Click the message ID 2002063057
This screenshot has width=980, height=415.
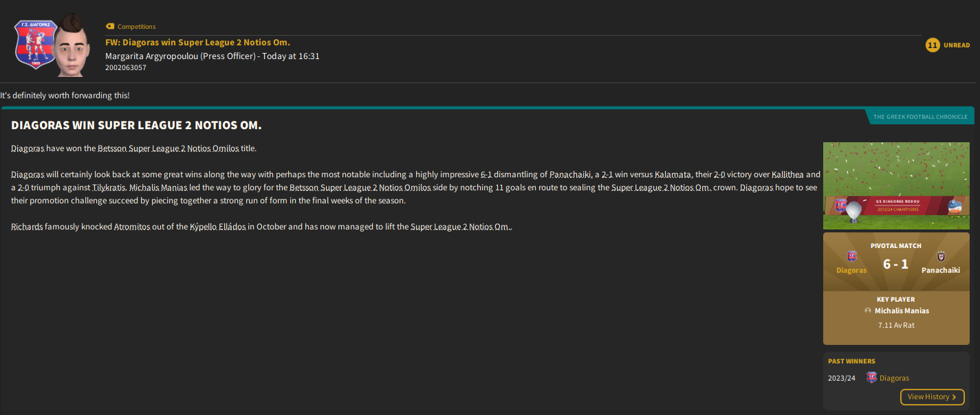click(126, 68)
